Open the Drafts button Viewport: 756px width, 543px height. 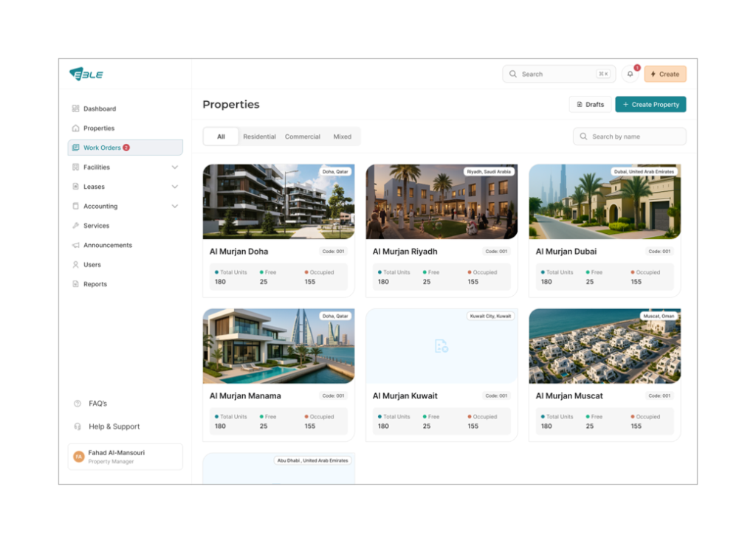[590, 105]
